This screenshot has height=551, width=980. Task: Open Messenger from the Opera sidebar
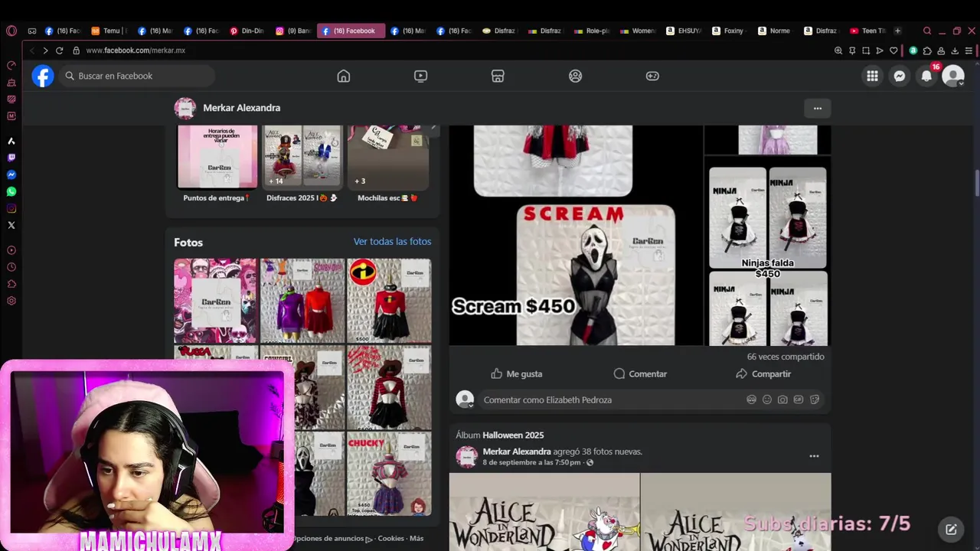click(x=11, y=174)
